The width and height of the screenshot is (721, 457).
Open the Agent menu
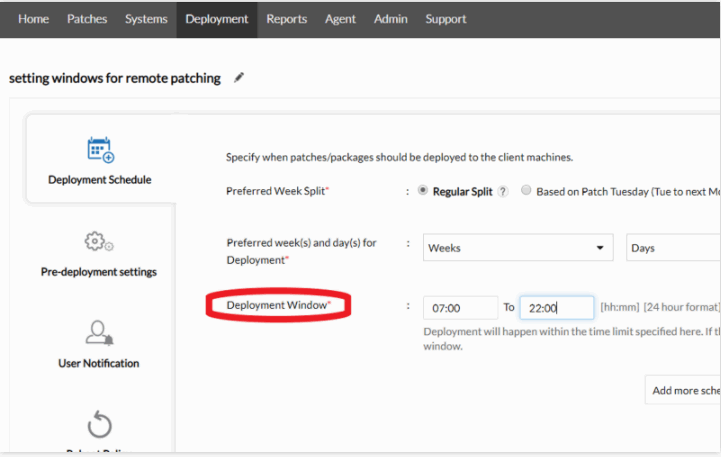[340, 19]
